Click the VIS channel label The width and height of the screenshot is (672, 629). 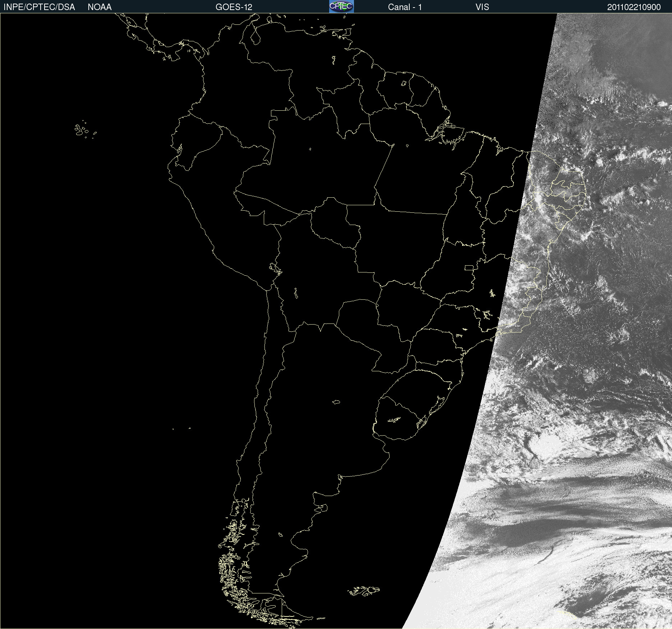(482, 7)
